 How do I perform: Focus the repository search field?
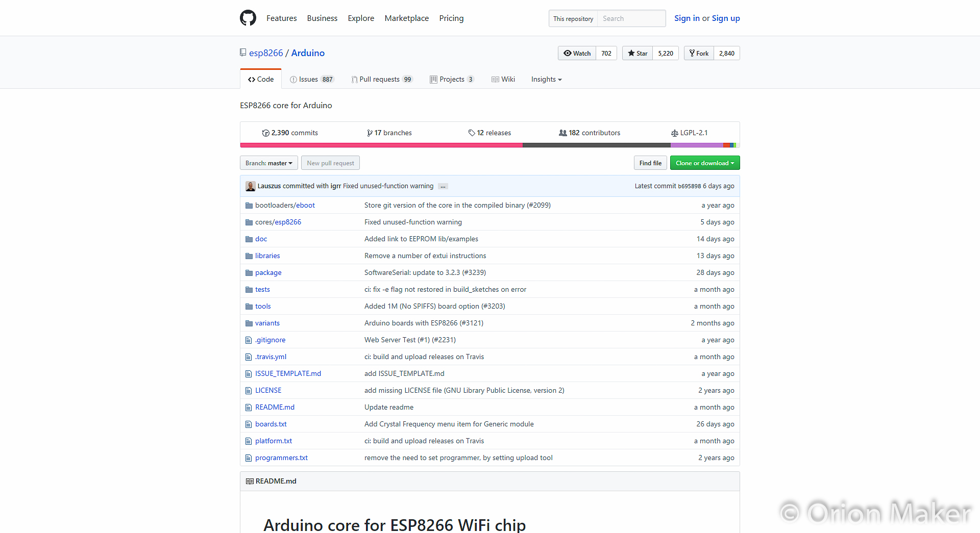[631, 18]
